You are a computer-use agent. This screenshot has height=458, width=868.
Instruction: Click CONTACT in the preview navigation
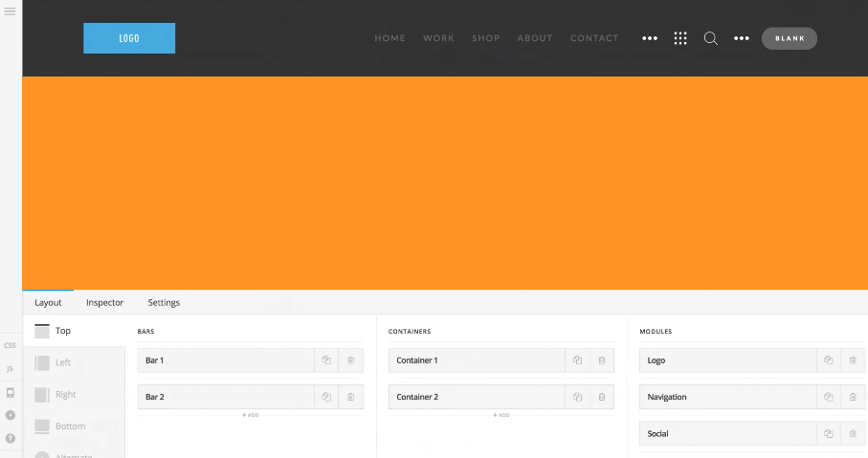tap(594, 38)
